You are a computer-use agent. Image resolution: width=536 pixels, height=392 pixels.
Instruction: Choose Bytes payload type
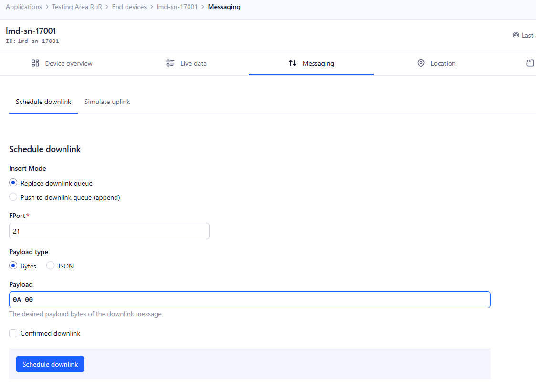(13, 266)
